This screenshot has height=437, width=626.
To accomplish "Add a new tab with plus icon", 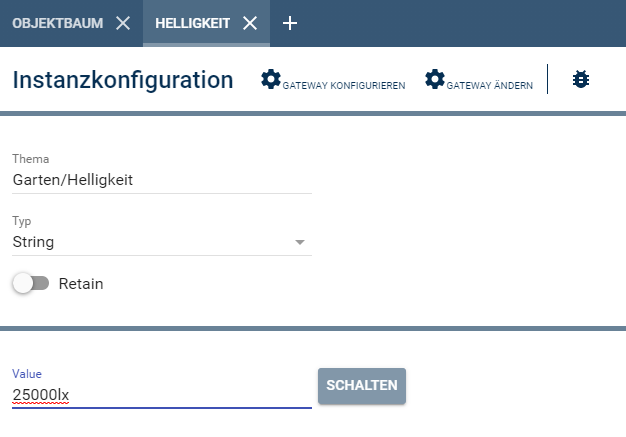I will pyautogui.click(x=290, y=23).
